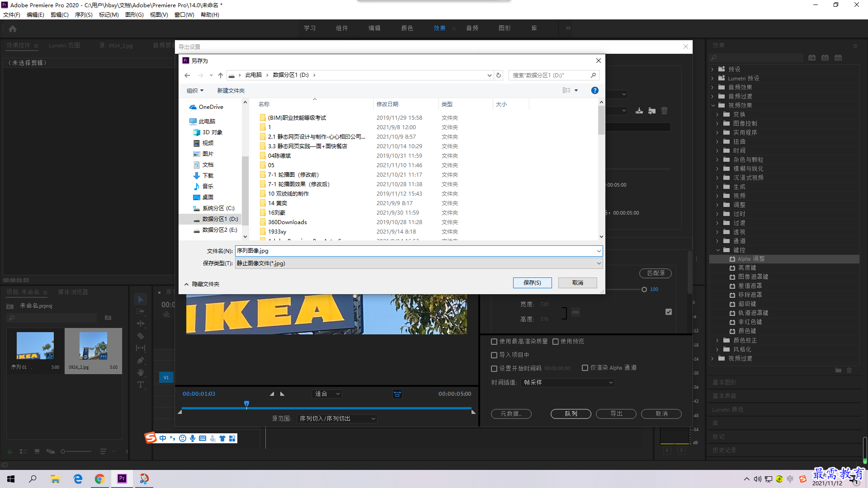Enable Render Alpha Channel Only checkbox
The image size is (868, 488).
pyautogui.click(x=585, y=368)
